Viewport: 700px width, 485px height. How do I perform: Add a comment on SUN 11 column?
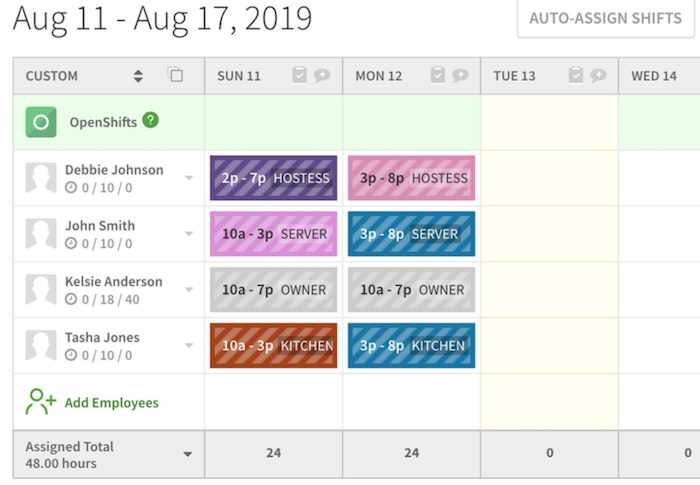[322, 75]
